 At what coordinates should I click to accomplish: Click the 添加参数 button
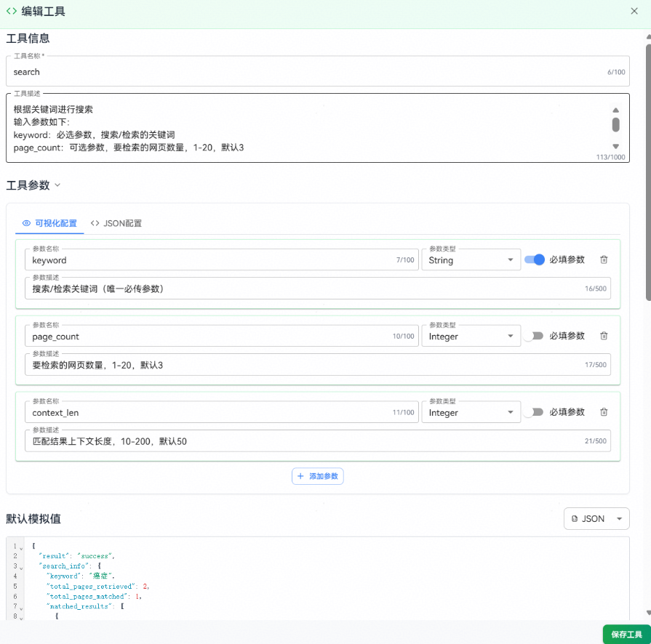tap(318, 476)
